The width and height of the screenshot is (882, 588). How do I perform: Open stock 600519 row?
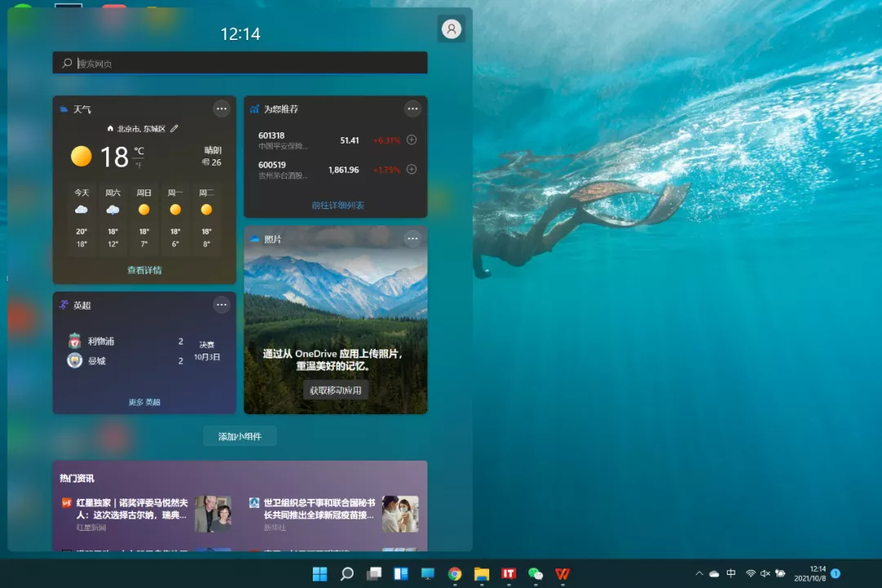[x=336, y=169]
